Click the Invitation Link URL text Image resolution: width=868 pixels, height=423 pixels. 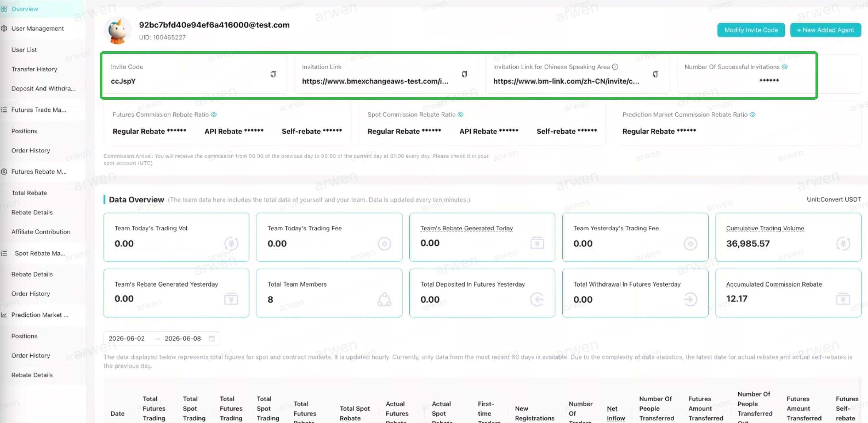[375, 82]
